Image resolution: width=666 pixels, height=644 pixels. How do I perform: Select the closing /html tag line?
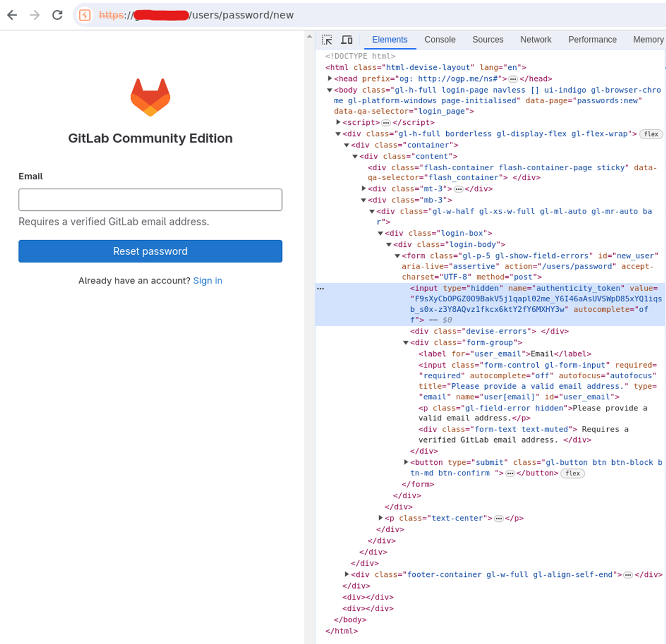pyautogui.click(x=342, y=631)
